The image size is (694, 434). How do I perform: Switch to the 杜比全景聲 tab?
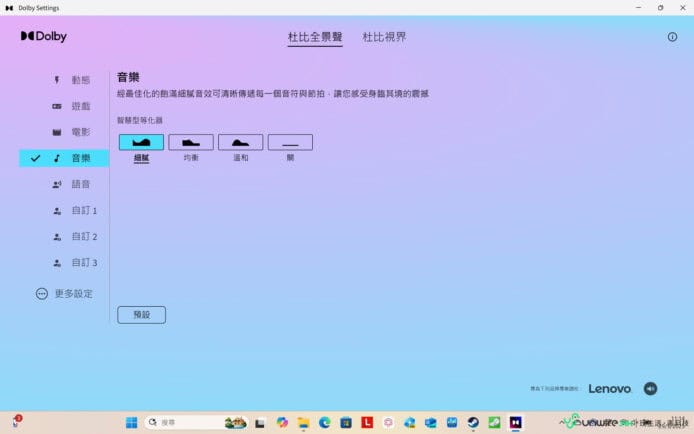click(315, 37)
